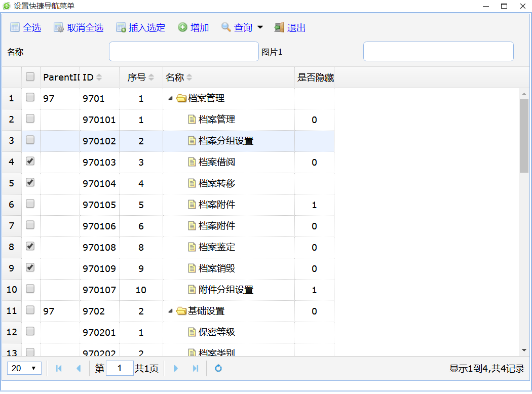
Task: Go to the next page arrow
Action: [176, 368]
